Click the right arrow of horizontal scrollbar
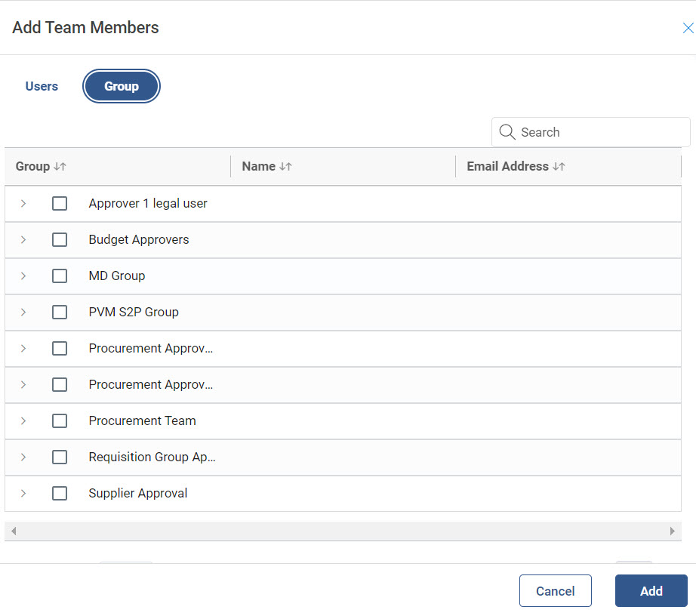This screenshot has width=696, height=616. pyautogui.click(x=673, y=531)
